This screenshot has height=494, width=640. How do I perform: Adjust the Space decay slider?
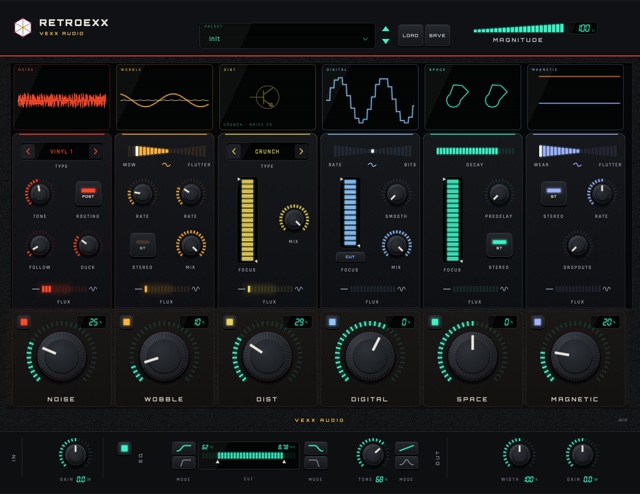click(x=475, y=151)
